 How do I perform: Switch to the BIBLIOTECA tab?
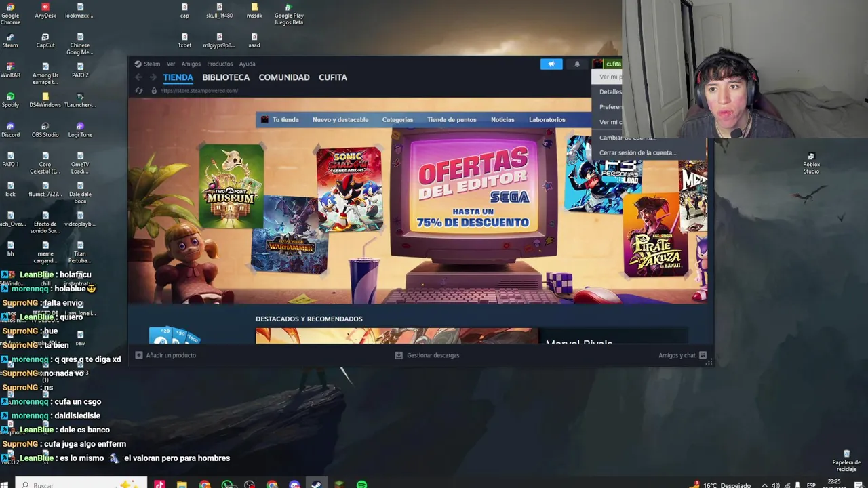pyautogui.click(x=226, y=77)
